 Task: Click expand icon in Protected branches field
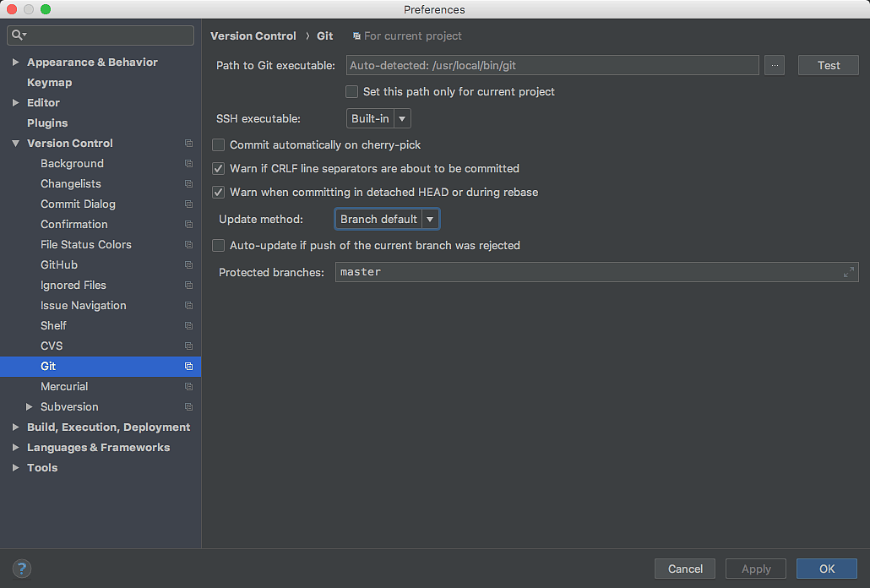click(x=848, y=272)
